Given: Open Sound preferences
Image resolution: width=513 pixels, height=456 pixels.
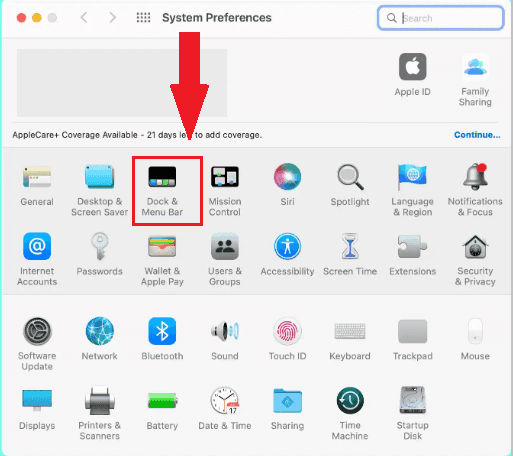Looking at the screenshot, I should tap(225, 331).
